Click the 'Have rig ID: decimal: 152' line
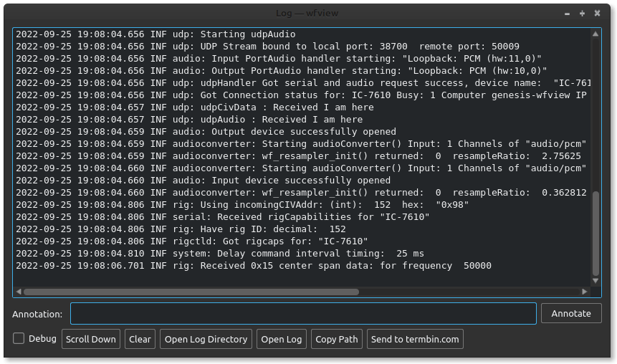Image resolution: width=617 pixels, height=364 pixels. pyautogui.click(x=181, y=229)
